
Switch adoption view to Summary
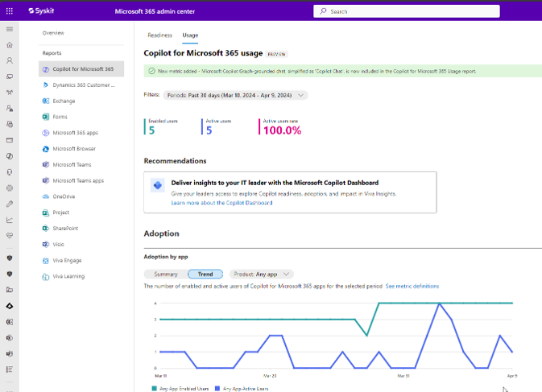click(166, 274)
